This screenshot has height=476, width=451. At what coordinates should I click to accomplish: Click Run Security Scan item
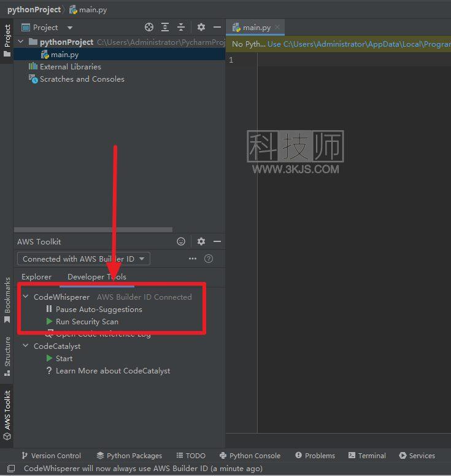[x=87, y=321]
